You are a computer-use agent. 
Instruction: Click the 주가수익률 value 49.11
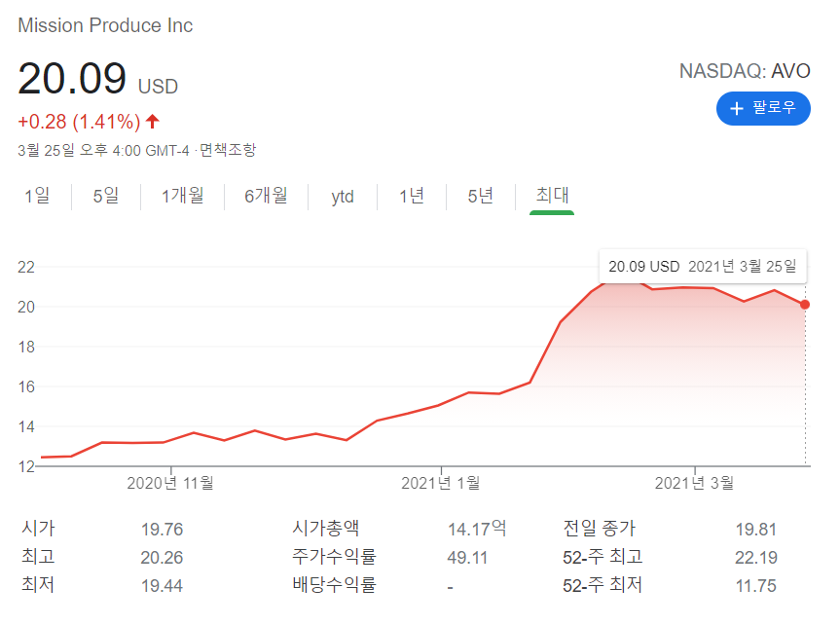(467, 558)
